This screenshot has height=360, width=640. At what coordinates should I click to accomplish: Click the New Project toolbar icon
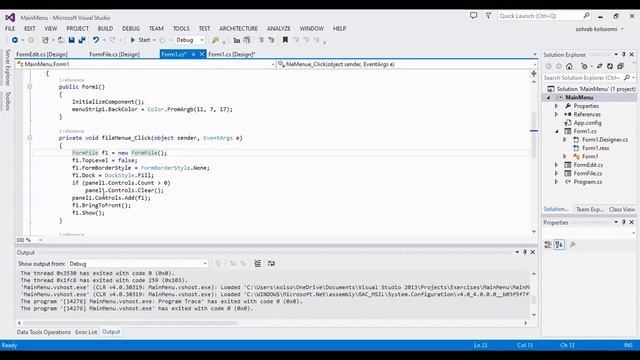click(45, 40)
